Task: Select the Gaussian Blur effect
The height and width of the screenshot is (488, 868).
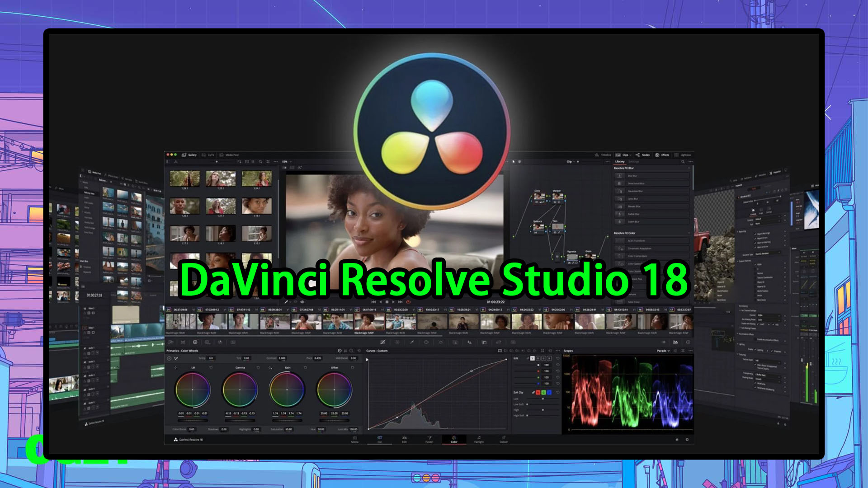Action: [x=651, y=191]
